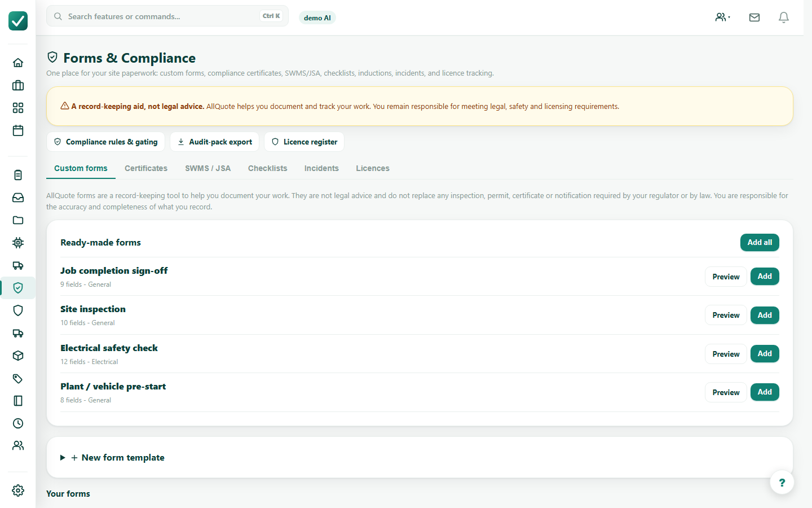This screenshot has width=812, height=508.
Task: Click the Plant / vehicle pre-start title
Action: (x=113, y=387)
